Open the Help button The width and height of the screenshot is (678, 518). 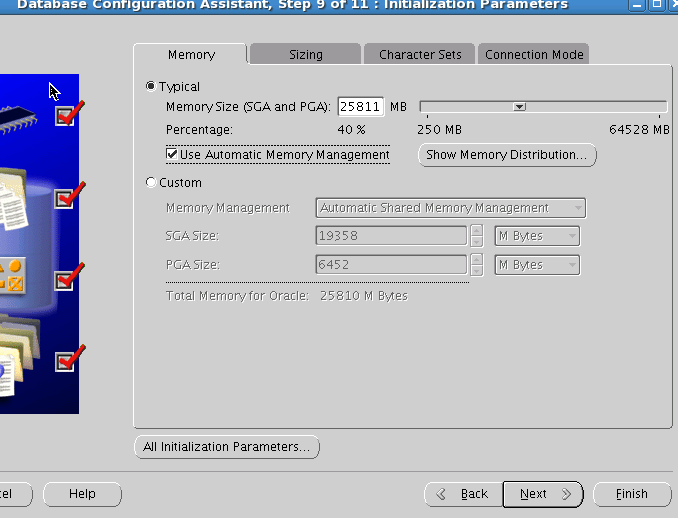(x=82, y=494)
